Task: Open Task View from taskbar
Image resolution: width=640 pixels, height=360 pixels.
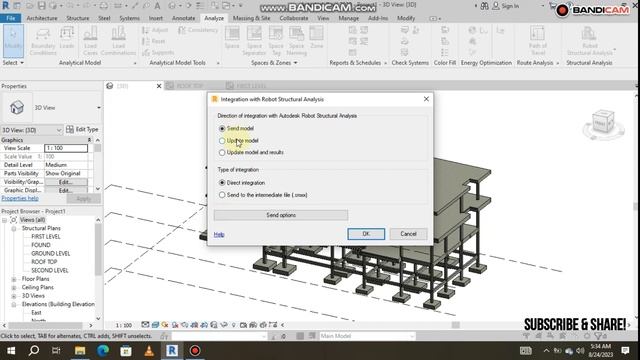Action: [56, 350]
